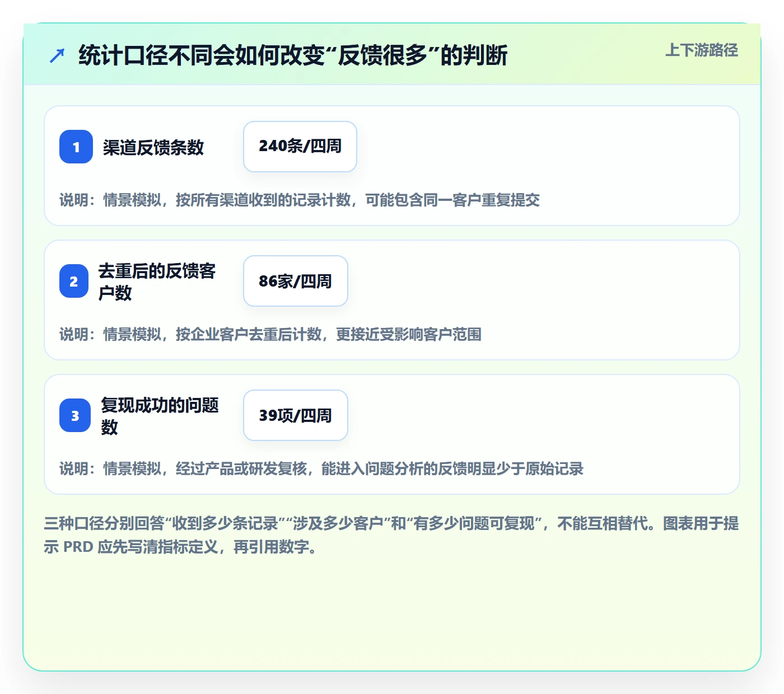Viewport: 784px width, 694px height.
Task: Click the summary paragraph beginning 三种口径分别回答
Action: point(391,535)
